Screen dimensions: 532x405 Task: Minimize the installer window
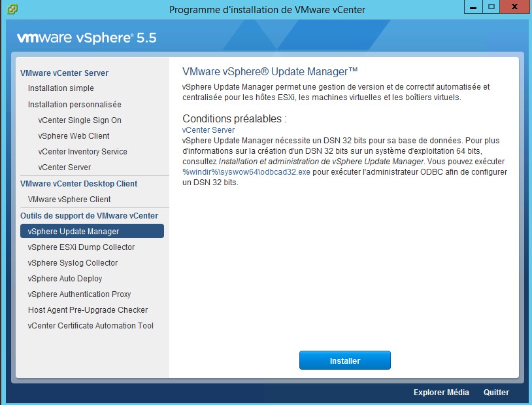[473, 7]
